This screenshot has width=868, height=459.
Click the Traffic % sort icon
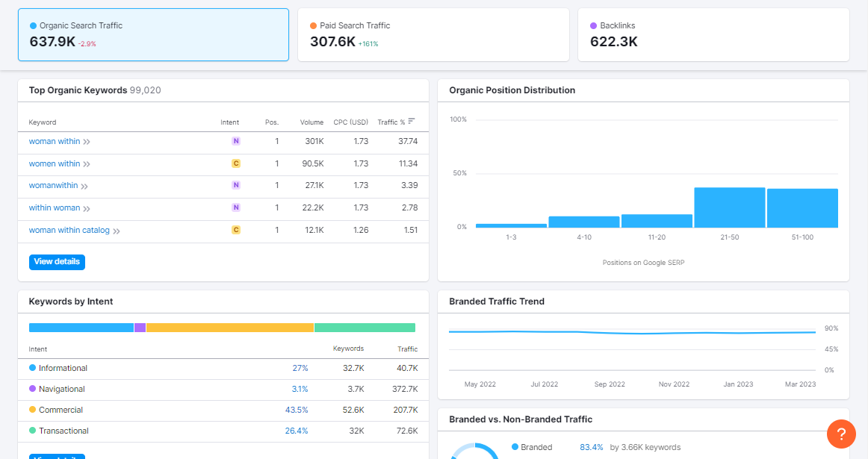point(412,122)
